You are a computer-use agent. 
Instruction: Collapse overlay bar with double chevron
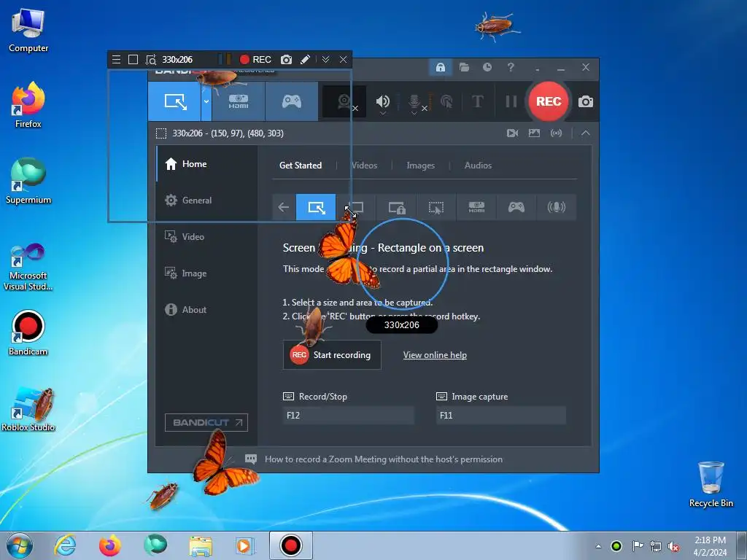point(326,60)
